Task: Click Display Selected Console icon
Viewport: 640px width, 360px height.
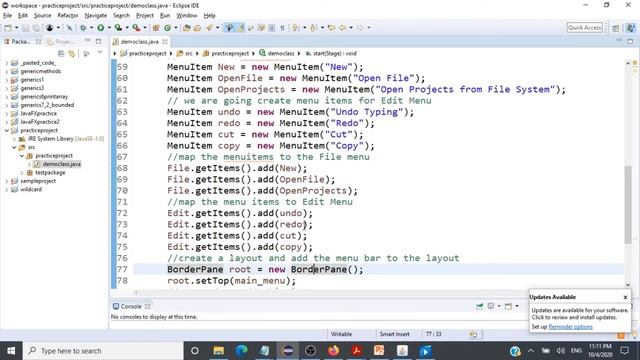Action: coord(491,306)
